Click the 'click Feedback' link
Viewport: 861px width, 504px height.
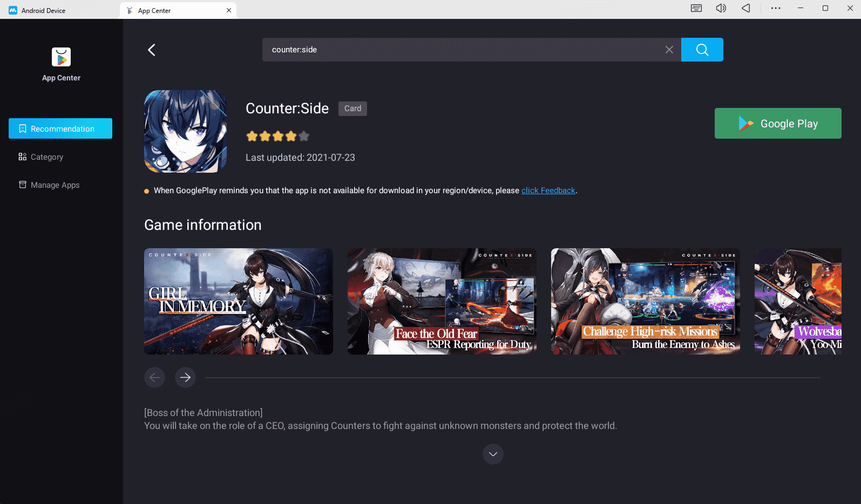pos(548,190)
